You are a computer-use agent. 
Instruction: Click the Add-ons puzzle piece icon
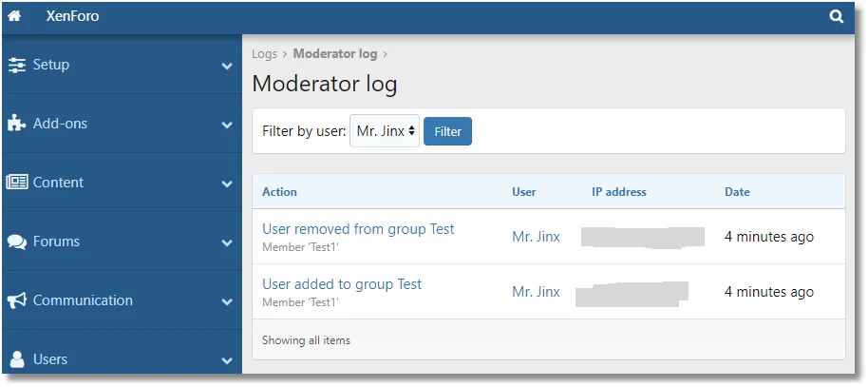click(17, 124)
